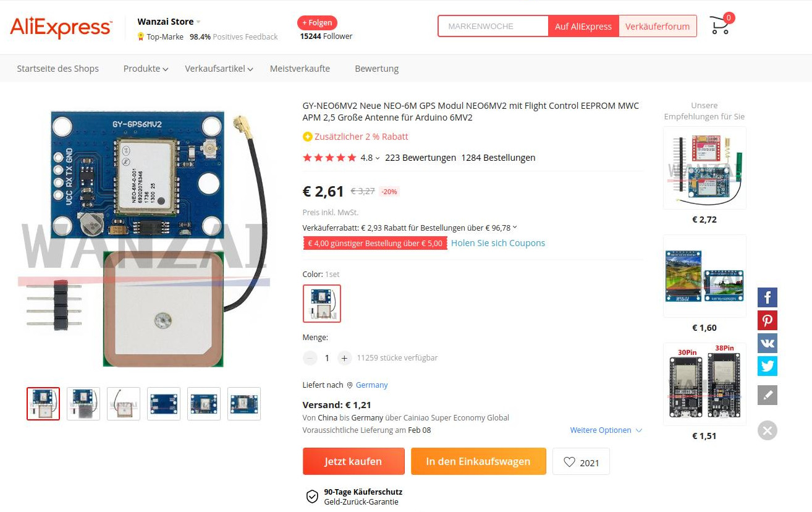Image resolution: width=812 pixels, height=512 pixels.
Task: Share on Twitter icon
Action: coord(768,366)
